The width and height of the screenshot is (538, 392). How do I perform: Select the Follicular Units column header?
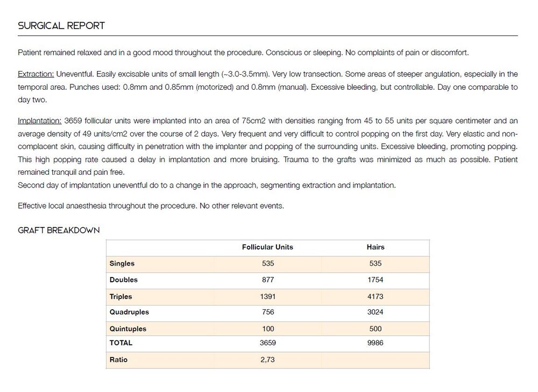pyautogui.click(x=267, y=247)
